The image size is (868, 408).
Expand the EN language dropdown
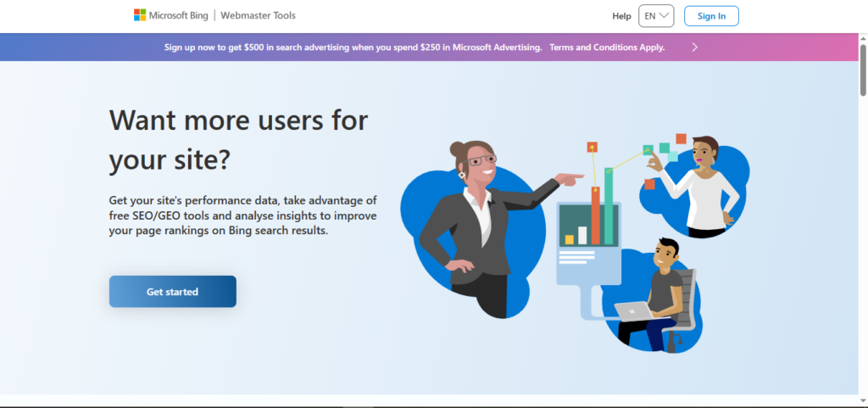point(656,16)
